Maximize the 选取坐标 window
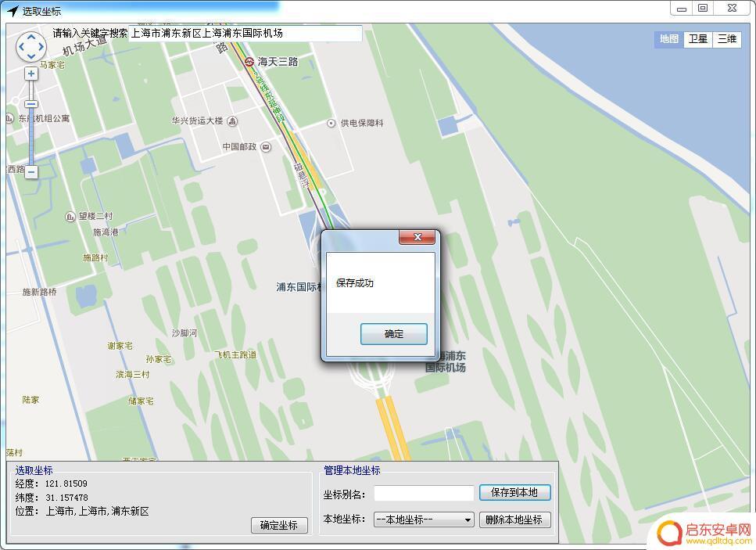Viewport: 756px width, 550px height. coord(703,8)
